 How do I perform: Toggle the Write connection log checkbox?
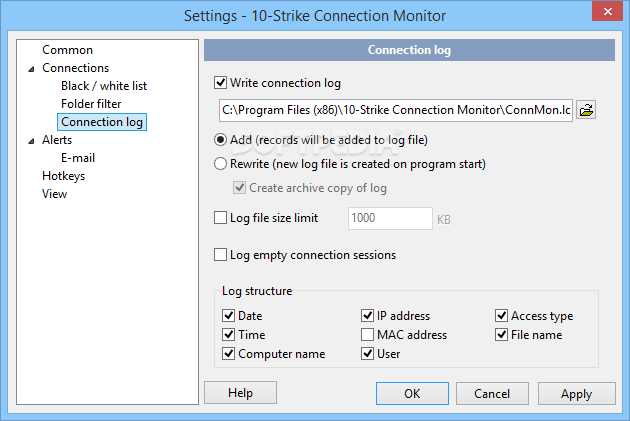coord(221,83)
